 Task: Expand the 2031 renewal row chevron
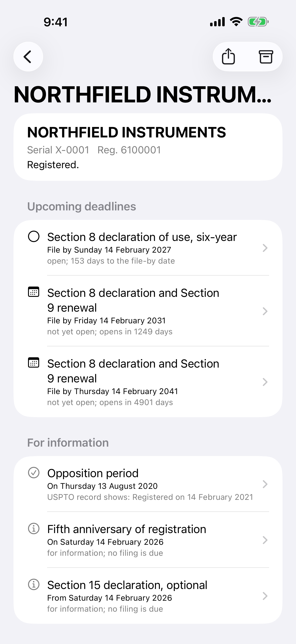click(x=265, y=311)
